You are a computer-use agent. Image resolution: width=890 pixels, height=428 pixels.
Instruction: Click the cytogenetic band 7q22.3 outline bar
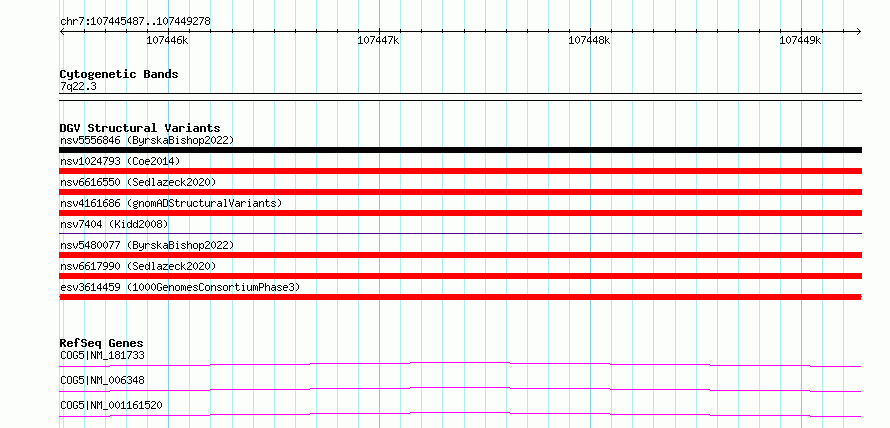point(460,97)
